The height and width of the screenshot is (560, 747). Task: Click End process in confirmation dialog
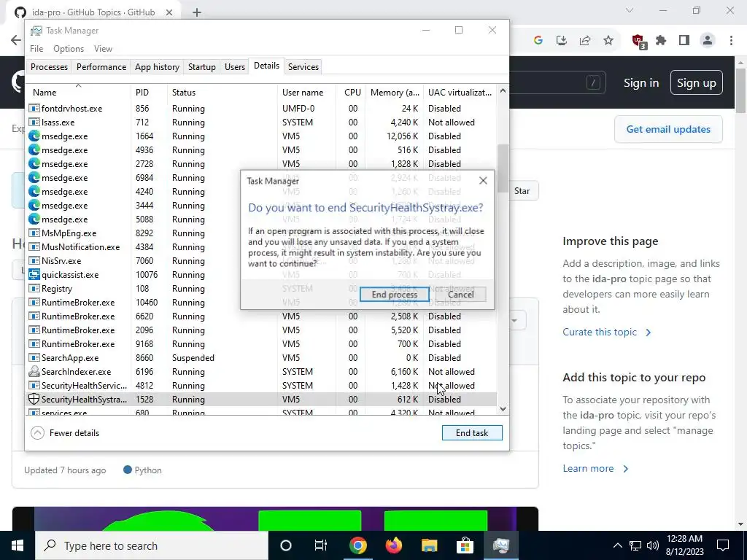click(x=394, y=295)
